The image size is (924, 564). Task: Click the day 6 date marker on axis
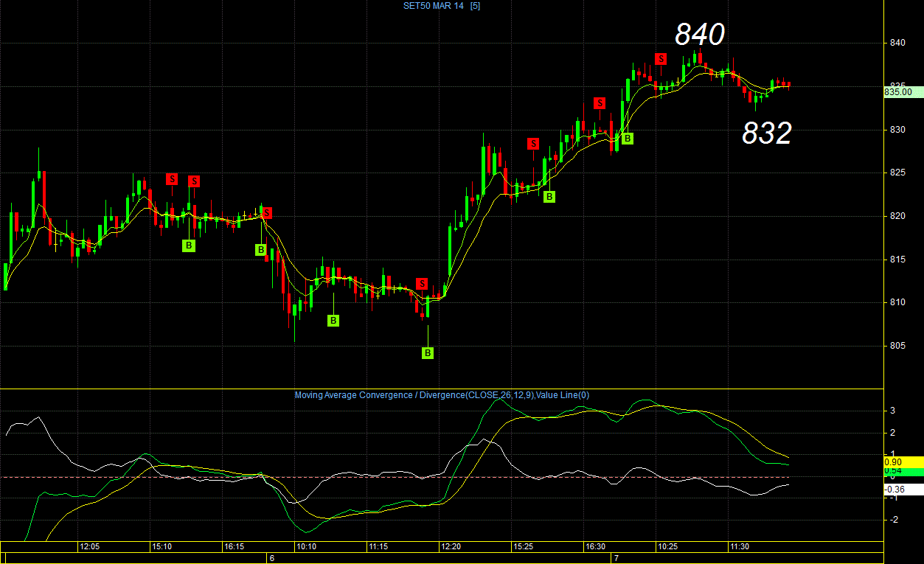point(271,559)
